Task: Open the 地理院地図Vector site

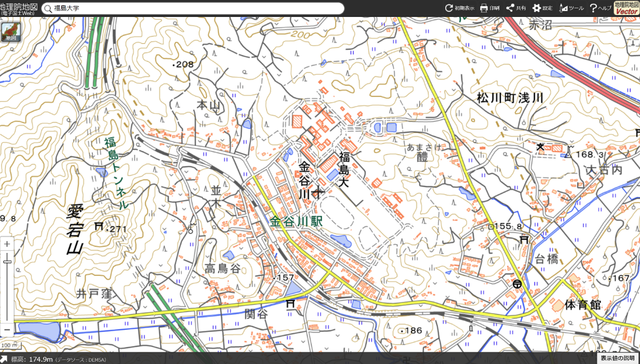Action: tap(625, 8)
